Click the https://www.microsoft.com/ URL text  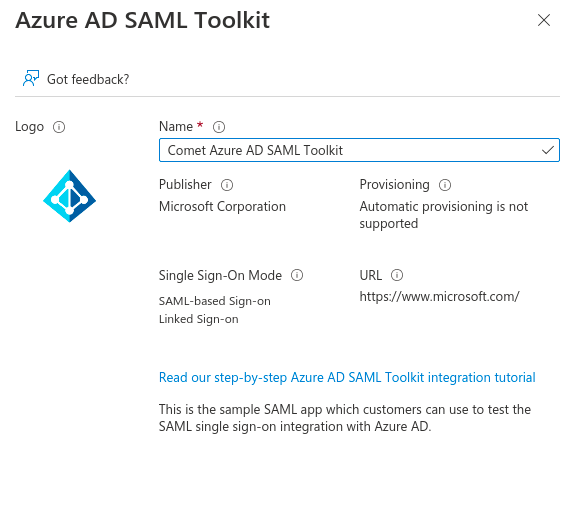(x=439, y=297)
